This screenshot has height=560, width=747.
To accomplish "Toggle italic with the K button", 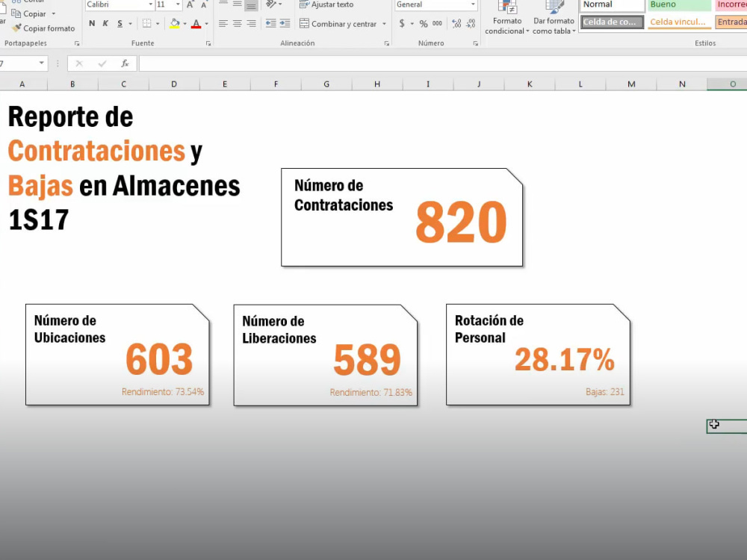I will pos(105,23).
